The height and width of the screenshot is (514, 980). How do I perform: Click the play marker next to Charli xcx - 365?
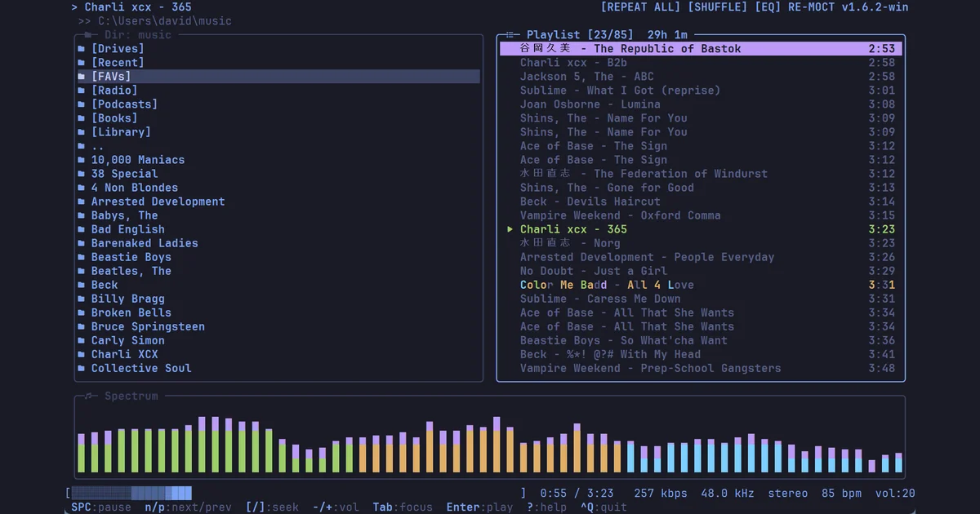pos(510,229)
